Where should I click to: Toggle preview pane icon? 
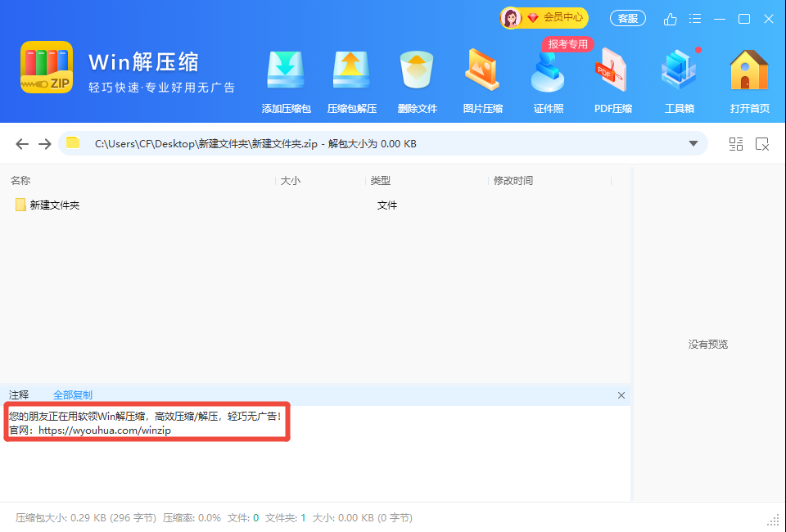point(762,144)
